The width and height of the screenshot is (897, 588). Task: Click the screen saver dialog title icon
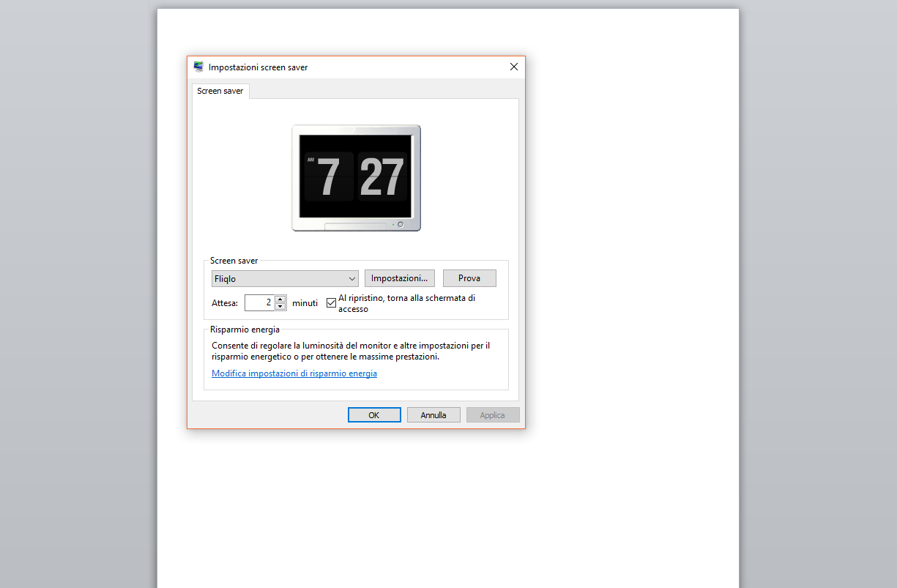point(198,67)
